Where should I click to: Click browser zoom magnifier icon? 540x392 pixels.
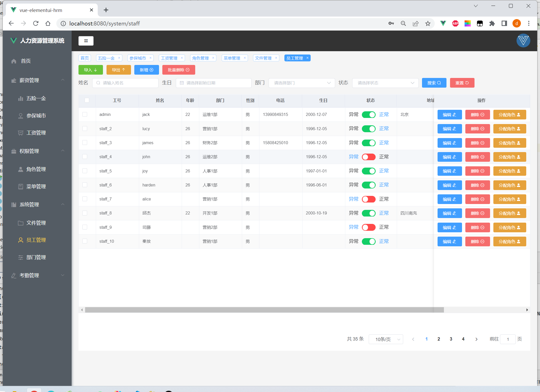click(x=403, y=23)
